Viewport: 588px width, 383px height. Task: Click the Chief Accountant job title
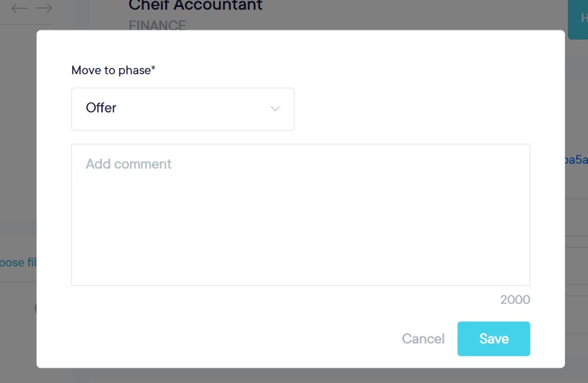pyautogui.click(x=196, y=6)
